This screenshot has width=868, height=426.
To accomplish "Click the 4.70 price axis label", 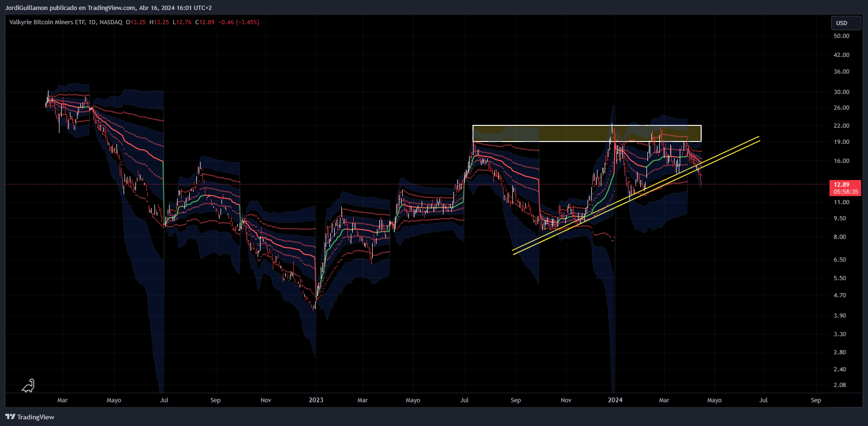I will tap(840, 295).
